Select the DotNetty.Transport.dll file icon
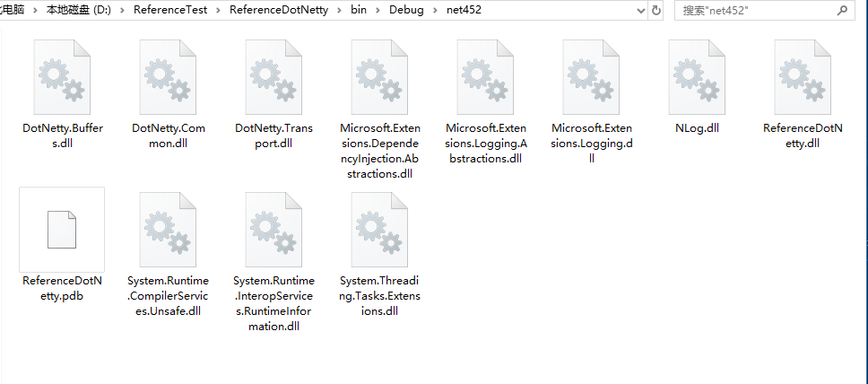Screen dimensions: 868x384 coord(273,77)
